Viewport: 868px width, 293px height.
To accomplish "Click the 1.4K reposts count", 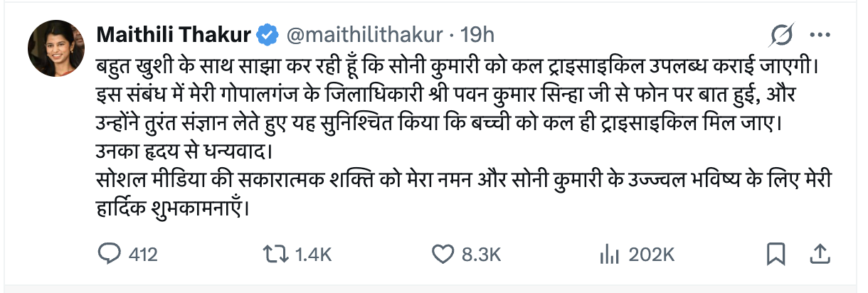I will (x=309, y=254).
